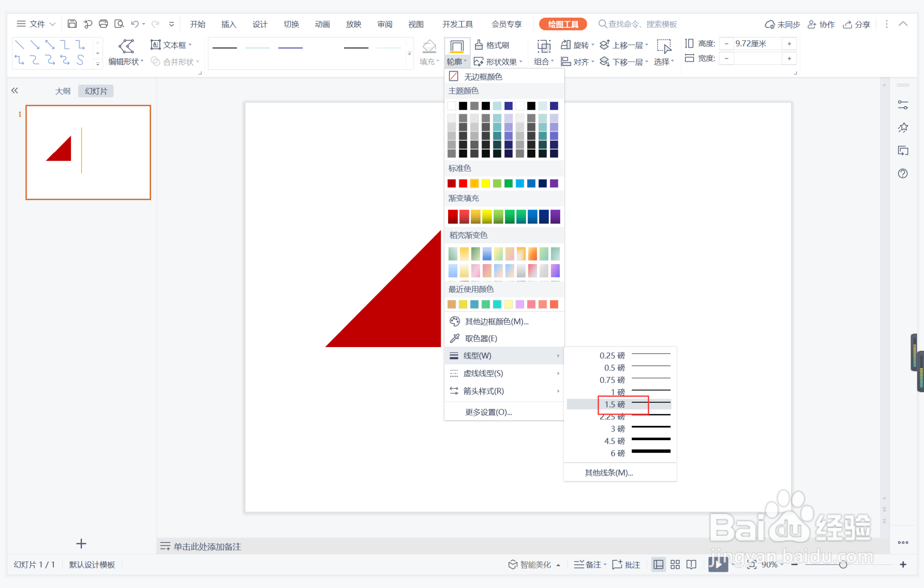This screenshot has width=924, height=588.
Task: Click the Redo arrow icon
Action: coord(155,24)
